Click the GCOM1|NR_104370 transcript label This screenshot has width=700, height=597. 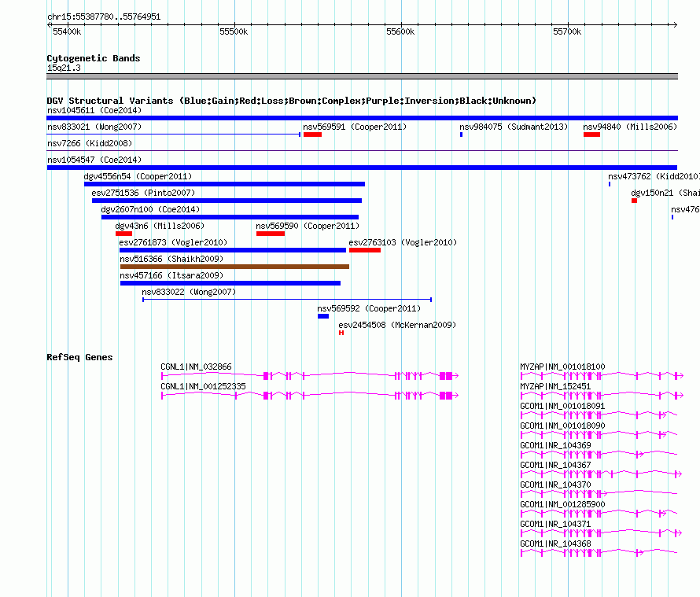click(555, 485)
